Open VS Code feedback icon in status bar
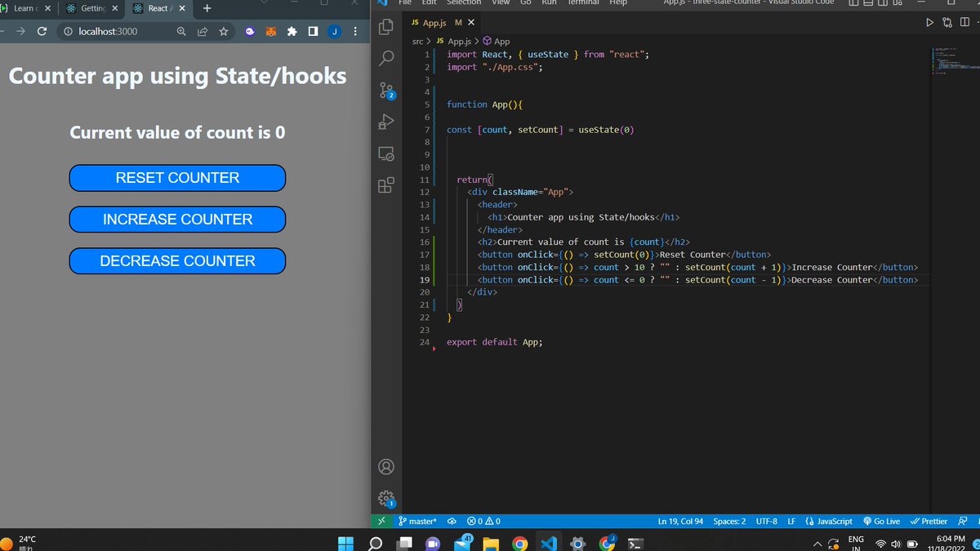 pos(961,521)
